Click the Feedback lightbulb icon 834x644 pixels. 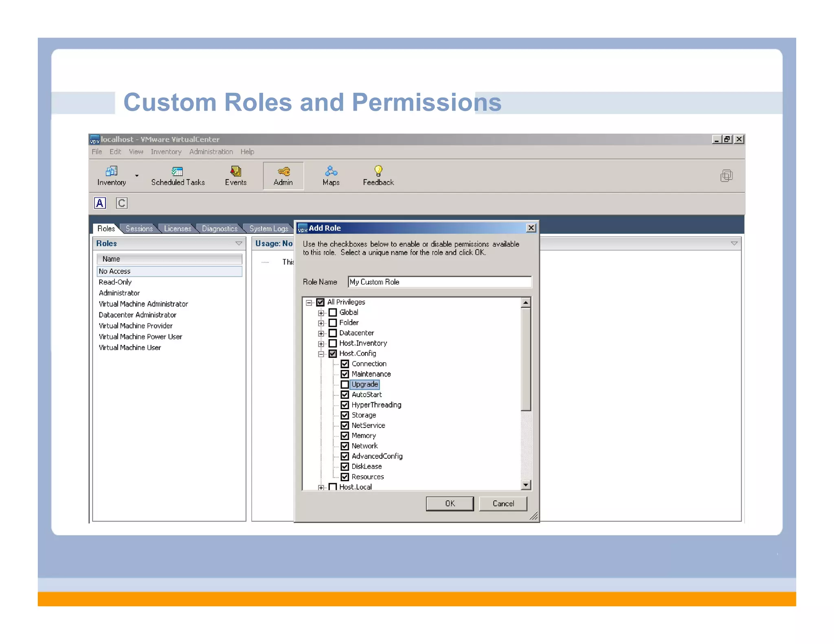pos(378,171)
